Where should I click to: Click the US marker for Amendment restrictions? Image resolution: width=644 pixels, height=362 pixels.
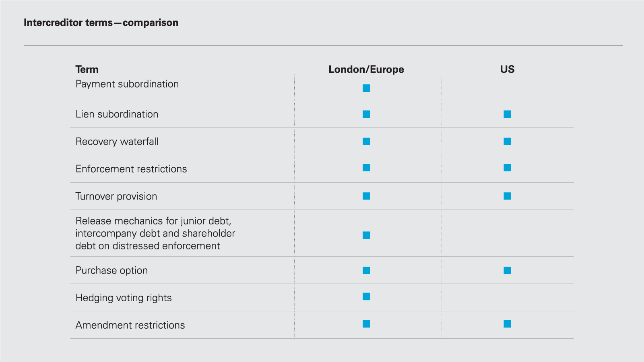[507, 324]
